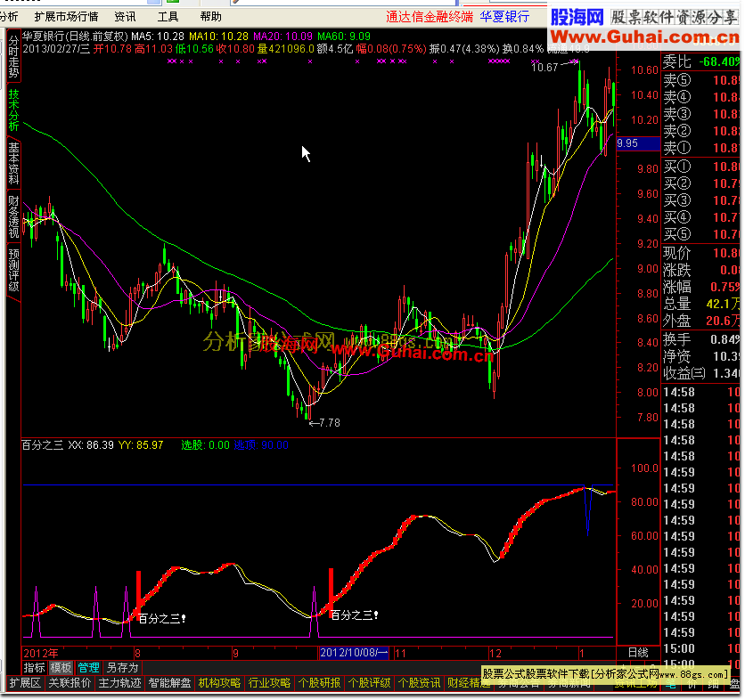Viewport: 745px width, 700px height.
Task: Click the 涨幅 row in quote panel
Action: click(700, 288)
